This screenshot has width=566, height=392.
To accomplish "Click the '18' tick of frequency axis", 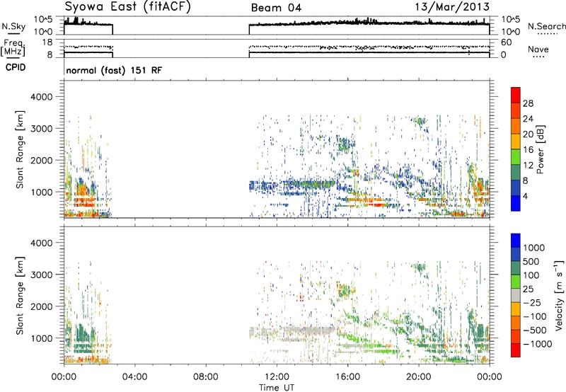I will click(47, 42).
